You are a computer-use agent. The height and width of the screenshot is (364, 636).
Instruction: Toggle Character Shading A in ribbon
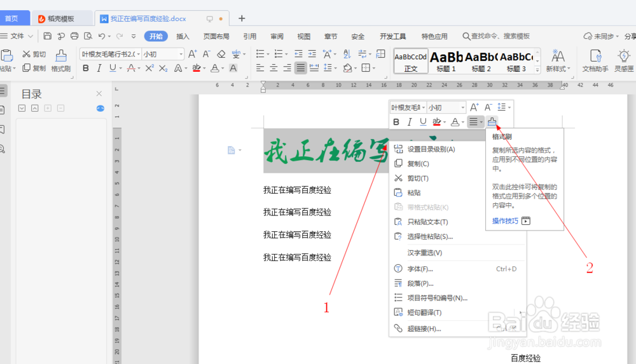point(233,68)
